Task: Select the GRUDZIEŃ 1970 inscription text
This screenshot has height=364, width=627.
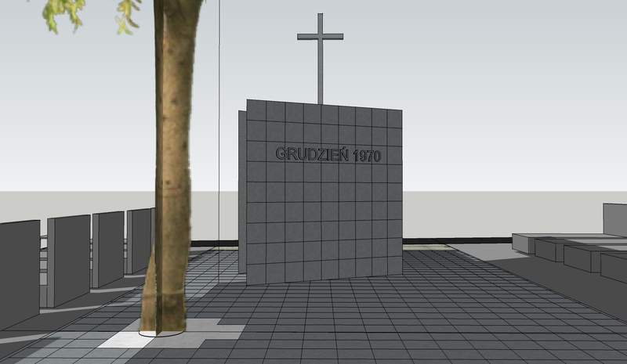Action: (328, 155)
